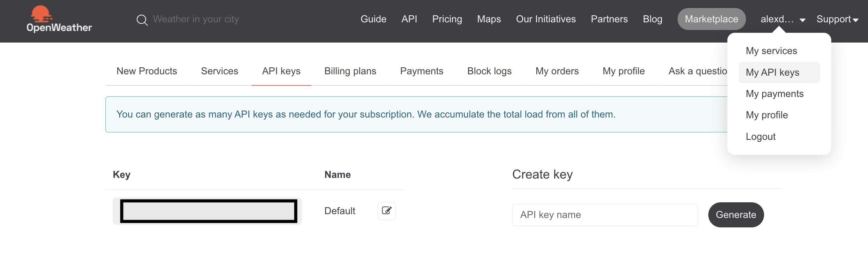Screen dimensions: 868x256
Task: Visit the Maps page link
Action: [489, 19]
